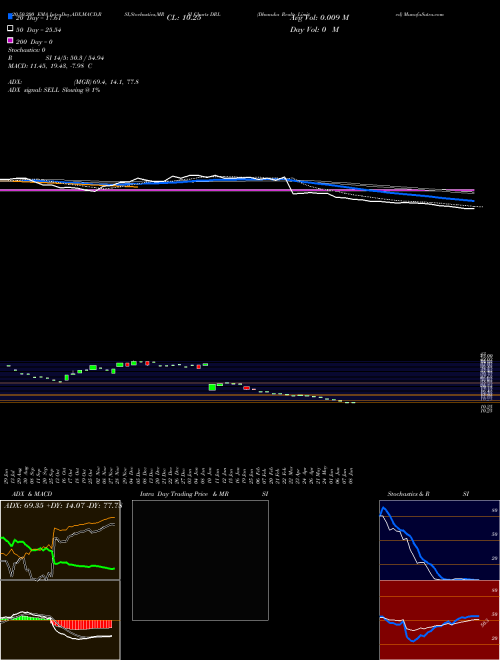Select the 'Avg Vol: 0.009 M' text

(x=319, y=18)
